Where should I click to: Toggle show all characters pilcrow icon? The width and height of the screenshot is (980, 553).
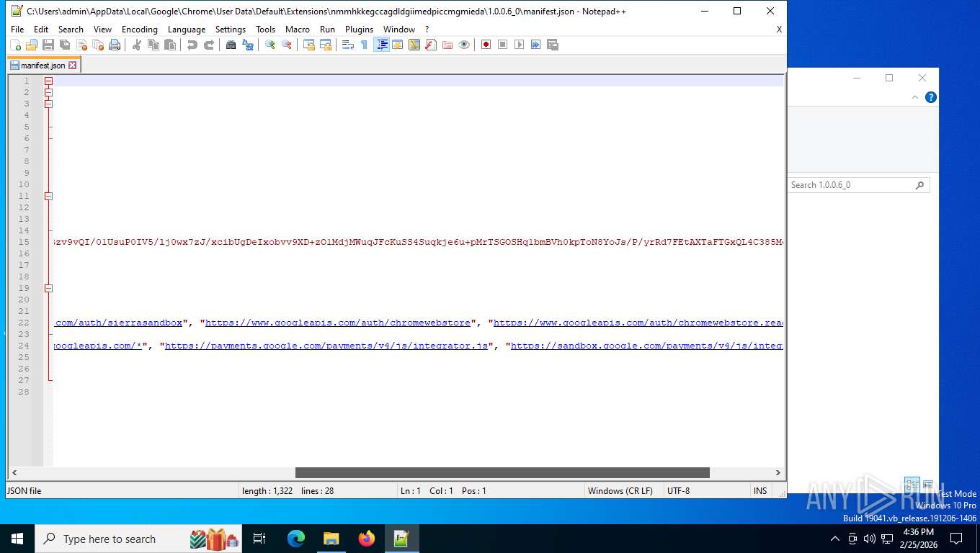pos(364,45)
